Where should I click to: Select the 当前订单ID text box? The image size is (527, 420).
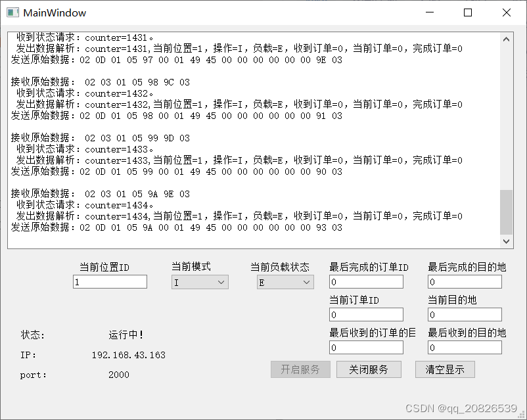point(365,314)
